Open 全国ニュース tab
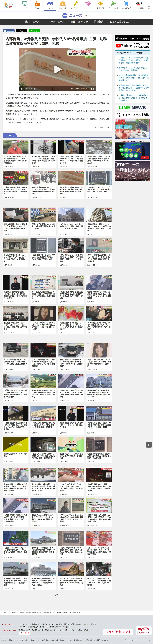The height and width of the screenshot is (644, 153). pyautogui.click(x=79, y=21)
